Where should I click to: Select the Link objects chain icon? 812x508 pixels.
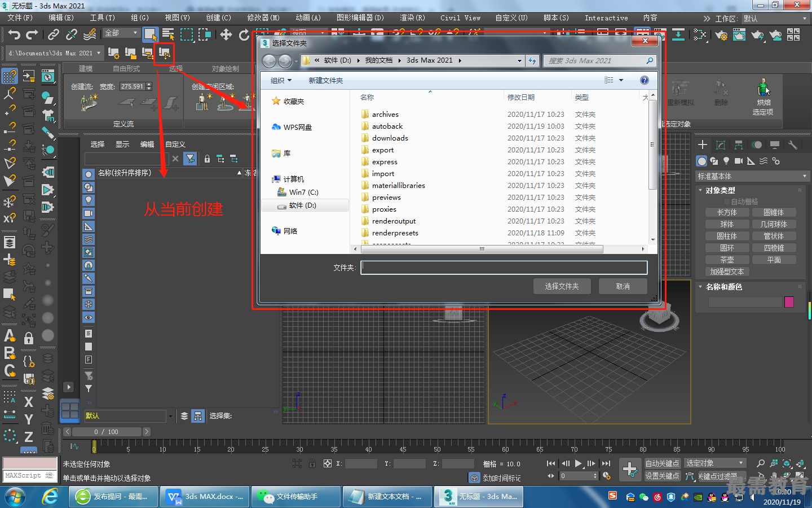(54, 35)
